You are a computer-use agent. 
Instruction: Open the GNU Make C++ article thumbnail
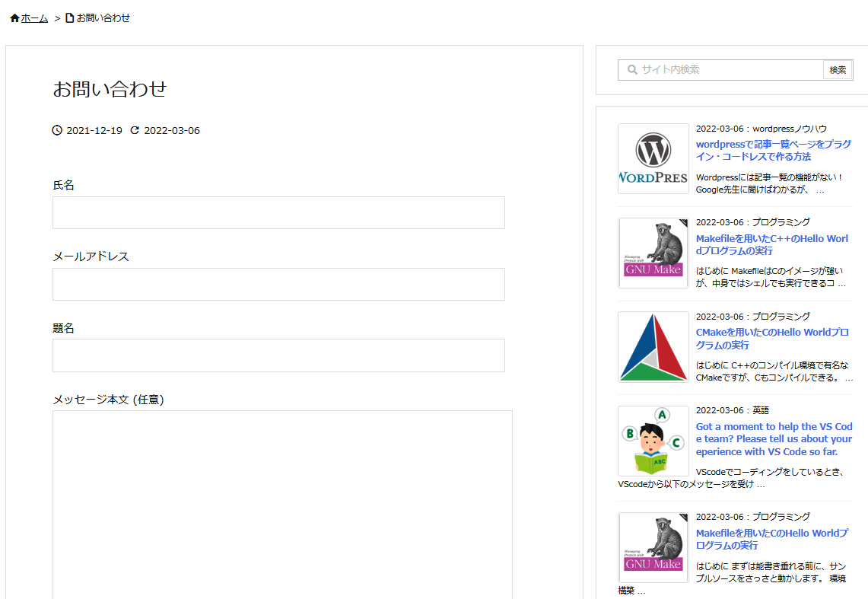[x=653, y=253]
